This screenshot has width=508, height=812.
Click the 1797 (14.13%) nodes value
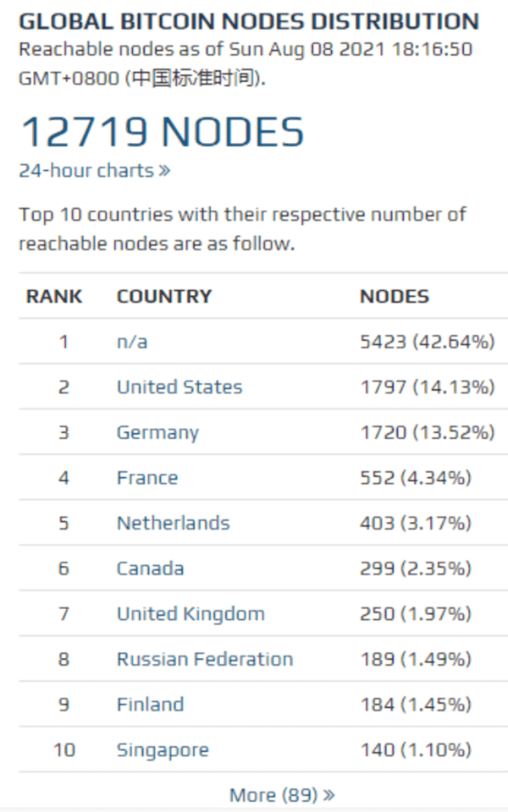(x=427, y=387)
